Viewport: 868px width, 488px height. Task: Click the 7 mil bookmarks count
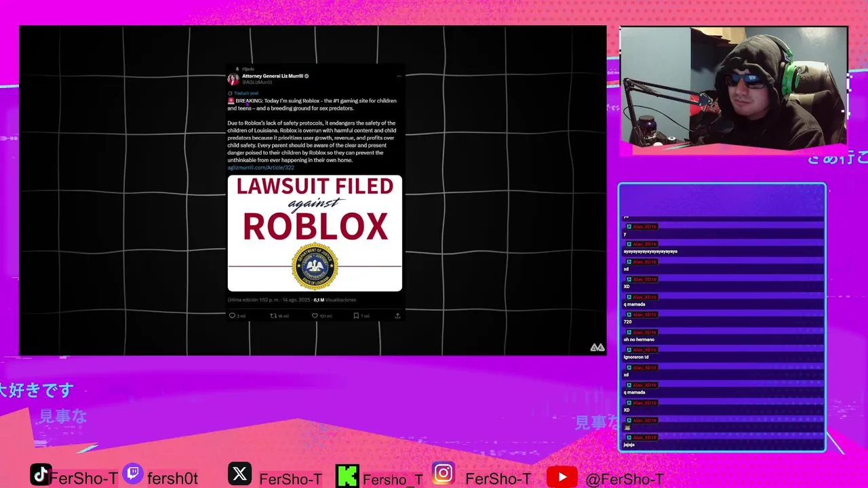coord(365,316)
